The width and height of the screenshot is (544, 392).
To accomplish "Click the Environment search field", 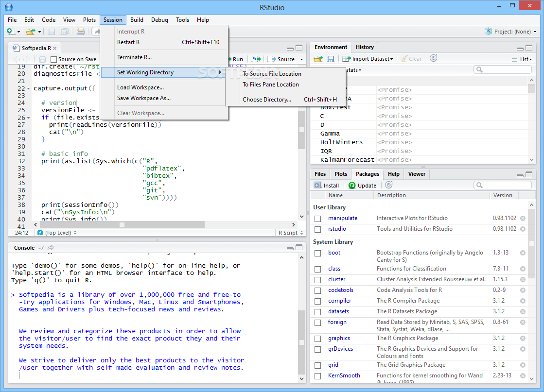I will tap(503, 69).
